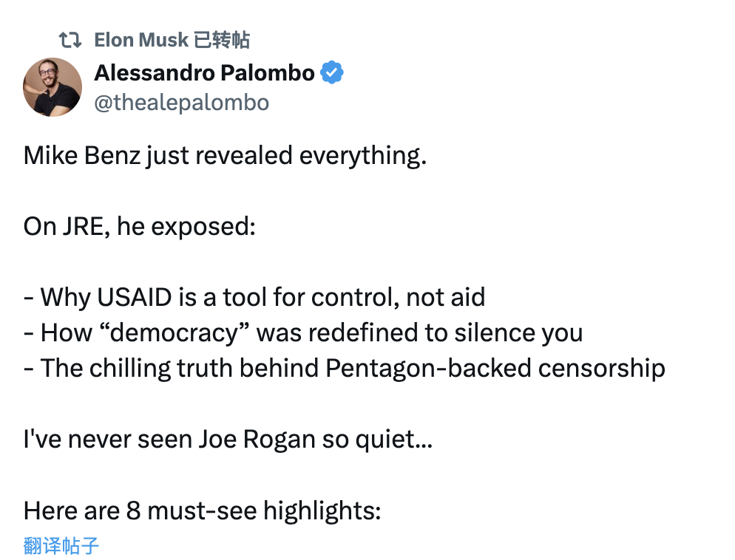The width and height of the screenshot is (735, 560).
Task: Click the 翻译帖子 translate link
Action: point(61,546)
